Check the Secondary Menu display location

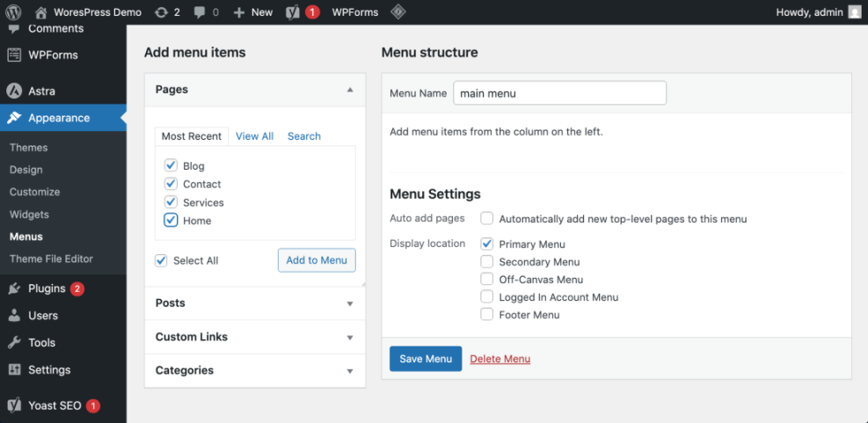click(486, 262)
